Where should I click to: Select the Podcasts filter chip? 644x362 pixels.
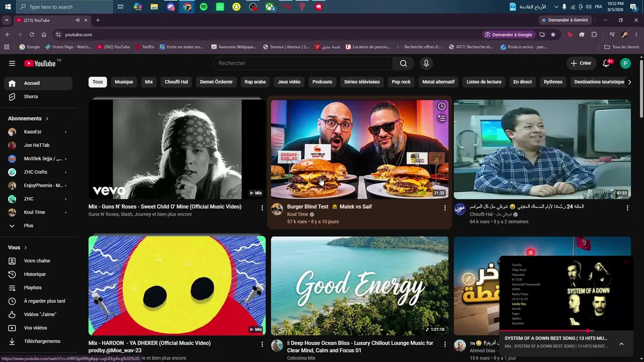tap(322, 82)
